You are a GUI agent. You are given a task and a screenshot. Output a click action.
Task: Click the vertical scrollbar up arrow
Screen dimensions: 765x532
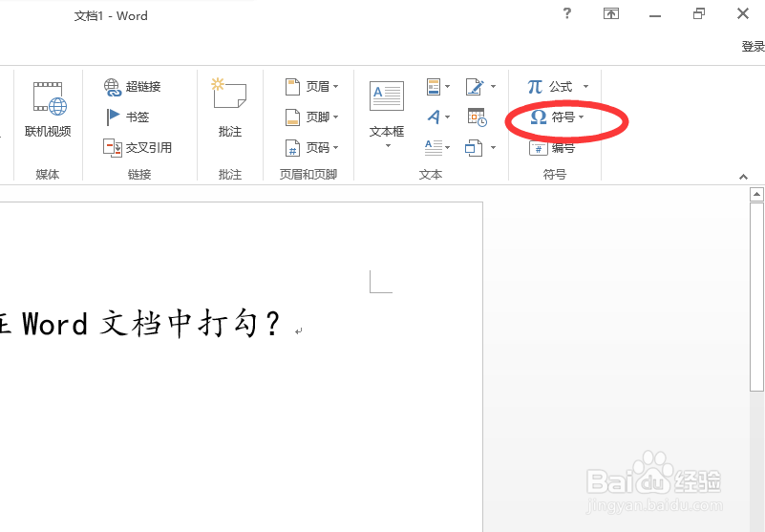click(x=756, y=194)
